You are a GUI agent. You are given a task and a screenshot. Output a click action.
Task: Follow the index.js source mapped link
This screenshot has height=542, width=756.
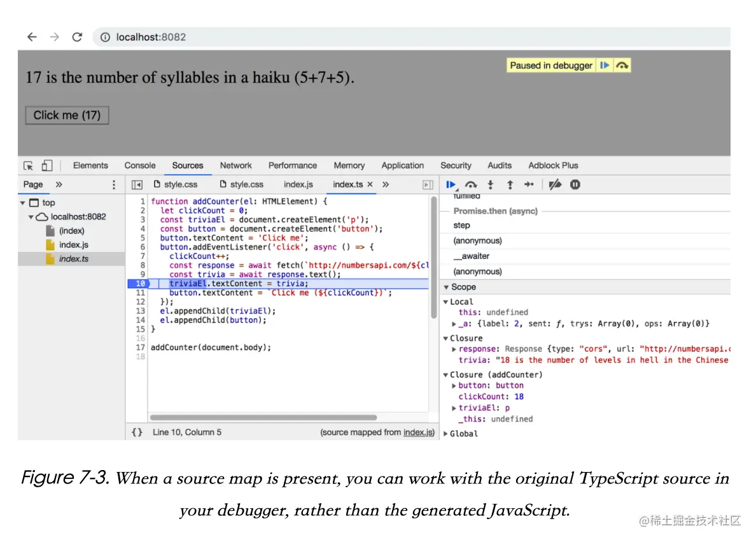[418, 432]
